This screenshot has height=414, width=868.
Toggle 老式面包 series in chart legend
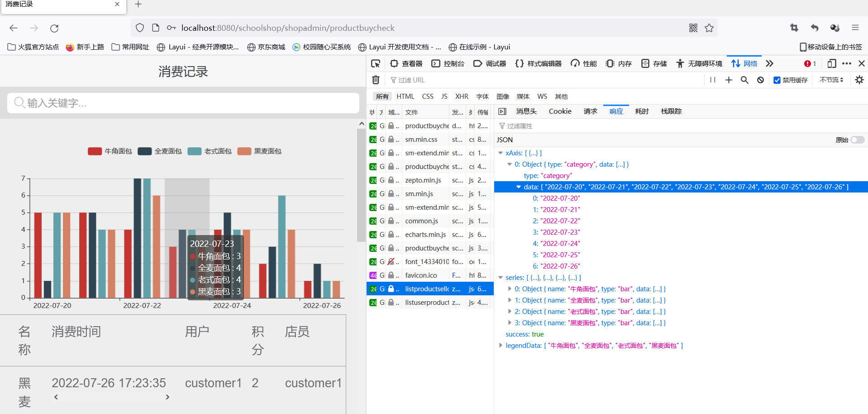tap(210, 151)
